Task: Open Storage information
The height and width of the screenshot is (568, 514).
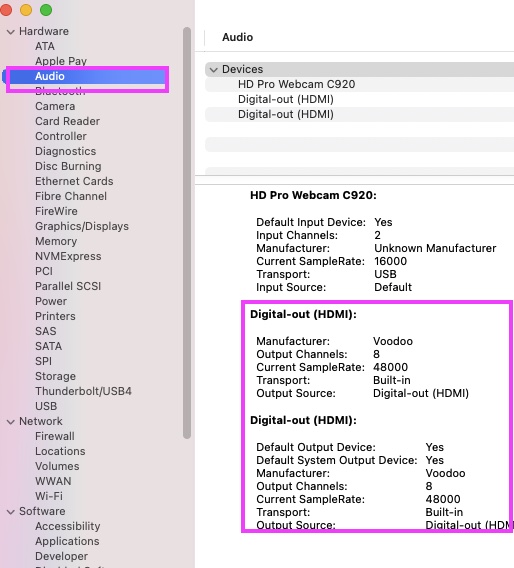Action: click(x=55, y=376)
